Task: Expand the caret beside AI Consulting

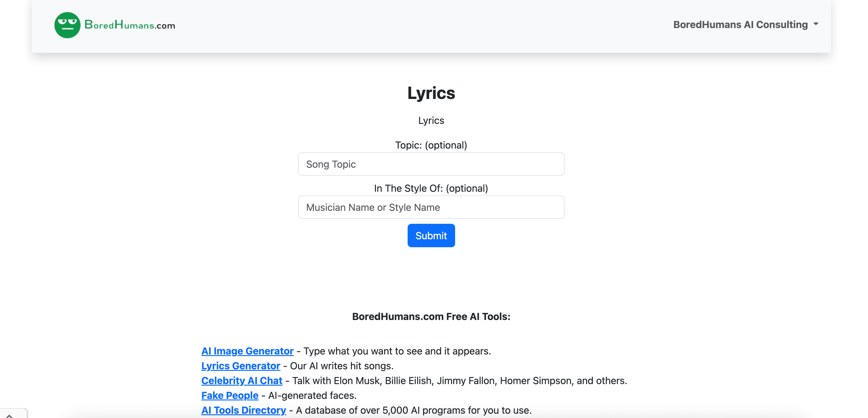Action: pyautogui.click(x=816, y=24)
